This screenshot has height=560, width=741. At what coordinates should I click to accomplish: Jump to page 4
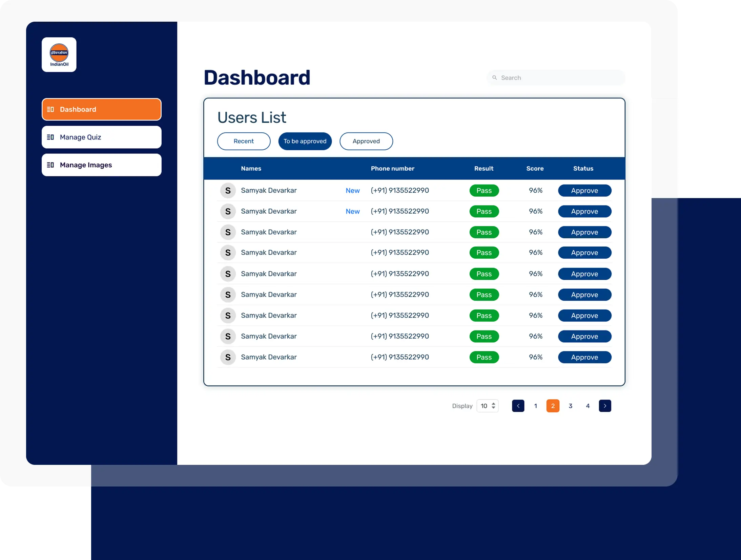(x=588, y=406)
